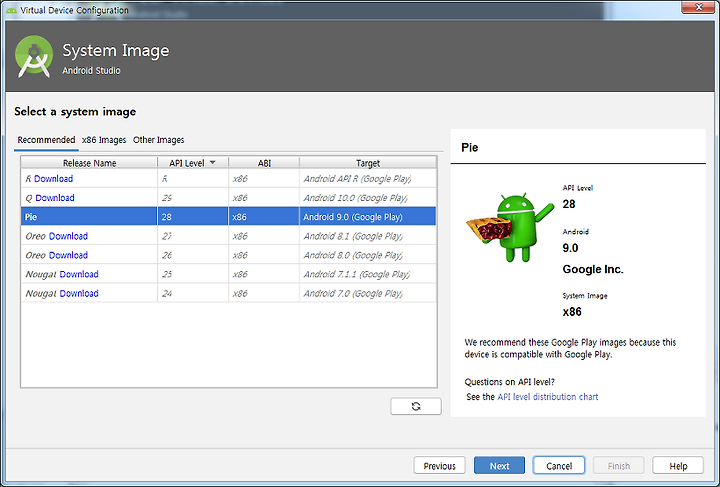Open the API level distribution chart link
Viewport: 720px width, 487px height.
pos(547,397)
